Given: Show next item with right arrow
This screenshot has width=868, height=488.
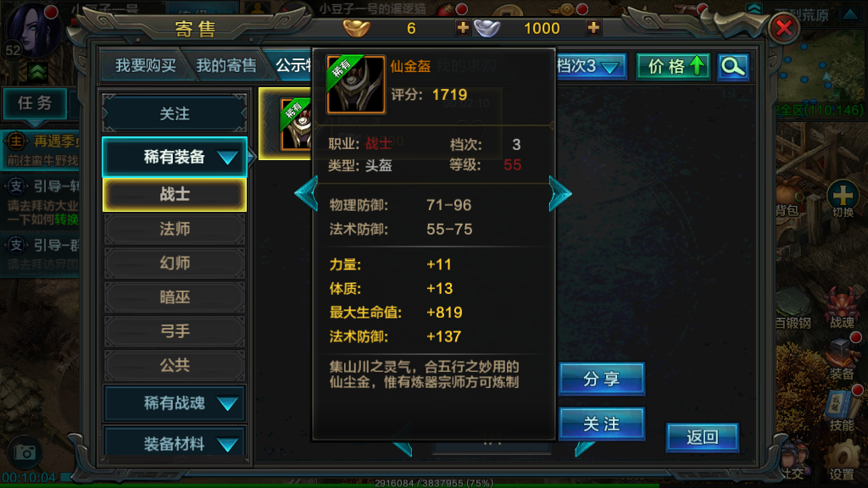Looking at the screenshot, I should 559,194.
